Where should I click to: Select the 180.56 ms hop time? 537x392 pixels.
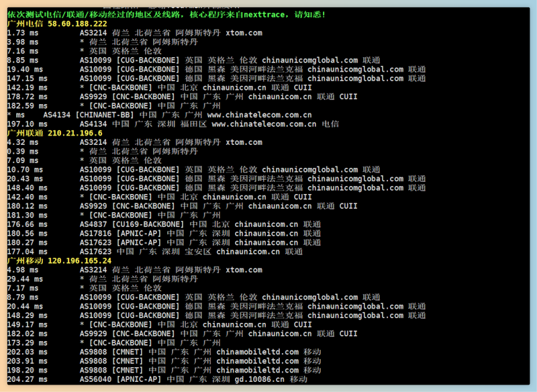point(28,234)
